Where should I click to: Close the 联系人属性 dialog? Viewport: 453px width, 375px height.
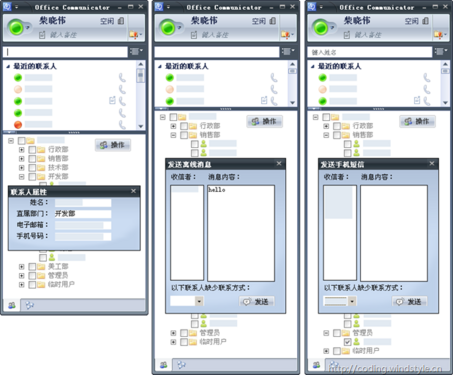tap(133, 191)
